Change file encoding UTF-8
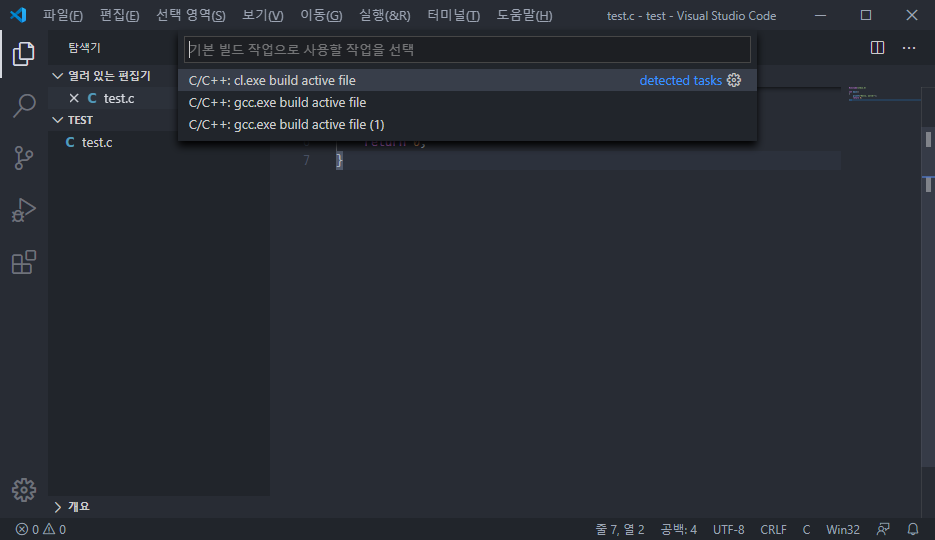This screenshot has height=540, width=935. (x=729, y=529)
